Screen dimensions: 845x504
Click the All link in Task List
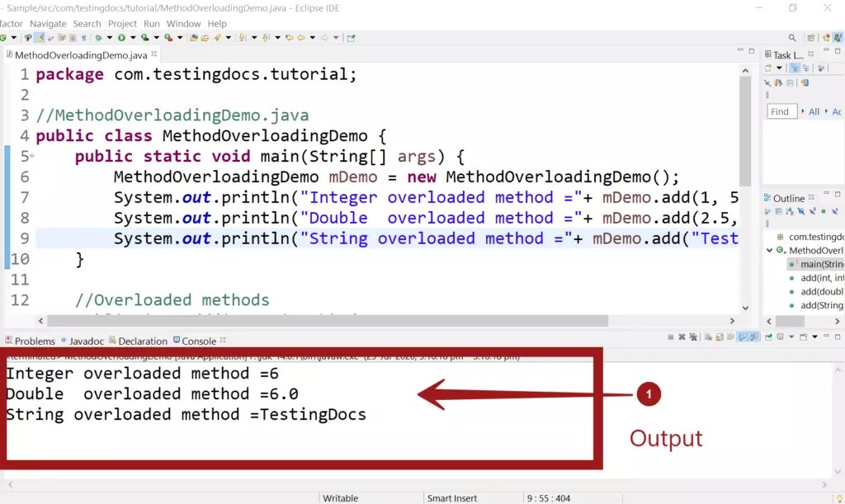point(814,111)
